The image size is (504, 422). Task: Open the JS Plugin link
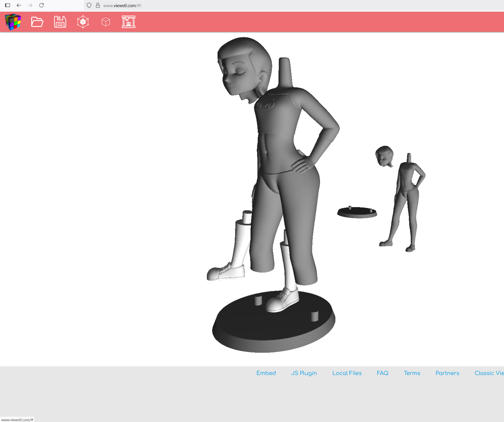point(304,373)
